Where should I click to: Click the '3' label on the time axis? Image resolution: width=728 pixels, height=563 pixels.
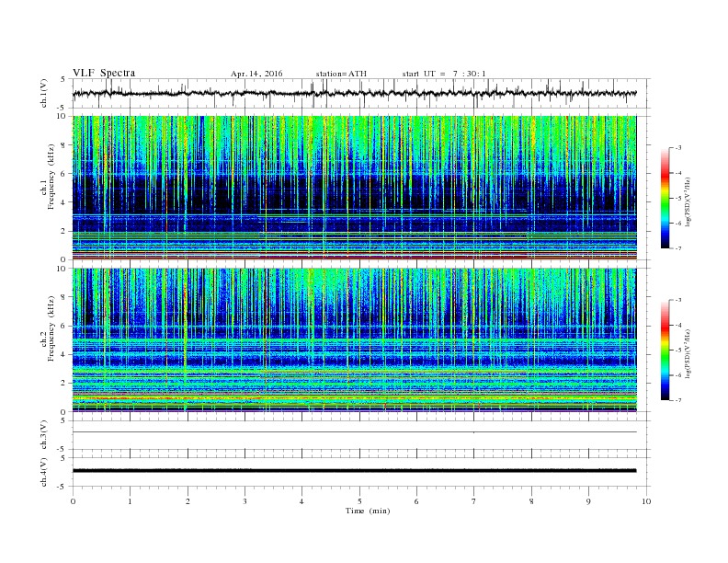point(245,501)
